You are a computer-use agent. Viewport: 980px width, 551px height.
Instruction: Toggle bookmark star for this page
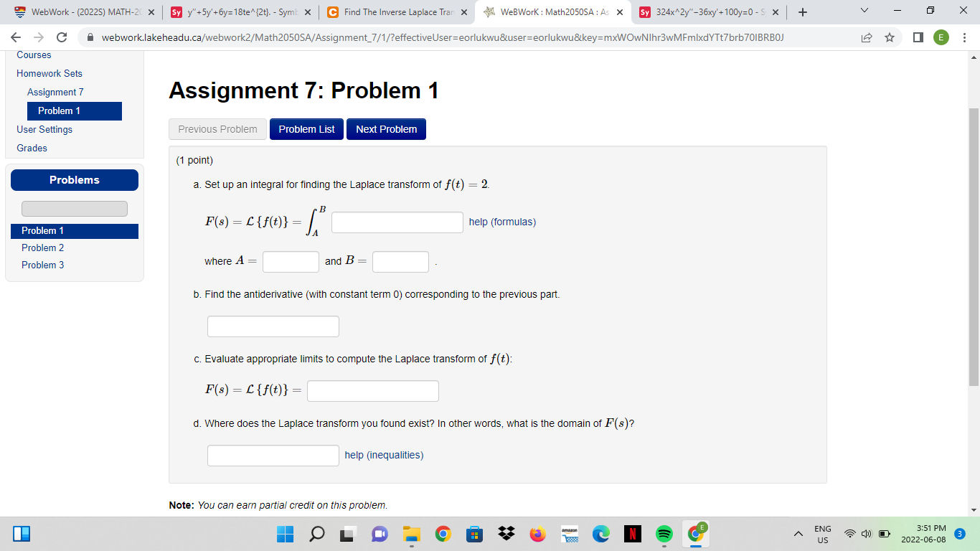tap(890, 37)
